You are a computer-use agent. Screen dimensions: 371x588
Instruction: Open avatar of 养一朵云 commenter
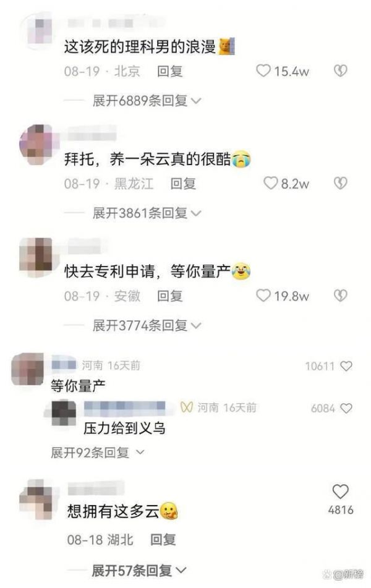coord(39,145)
